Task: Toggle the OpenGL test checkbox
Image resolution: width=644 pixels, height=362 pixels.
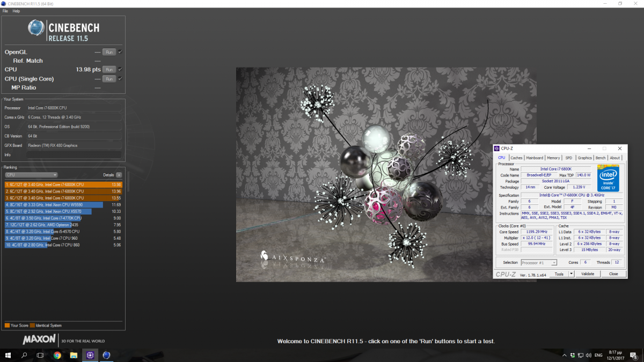Action: (120, 52)
